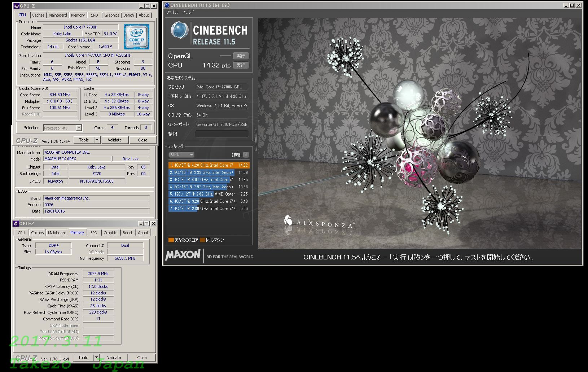Viewport: 588px width, 372px height.
Task: Open About tab in top CPU-Z window
Action: coord(144,15)
